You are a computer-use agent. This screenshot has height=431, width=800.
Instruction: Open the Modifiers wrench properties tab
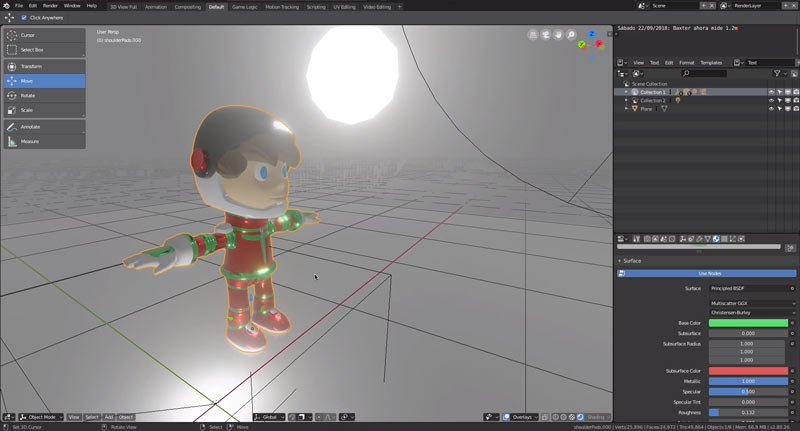[699, 239]
